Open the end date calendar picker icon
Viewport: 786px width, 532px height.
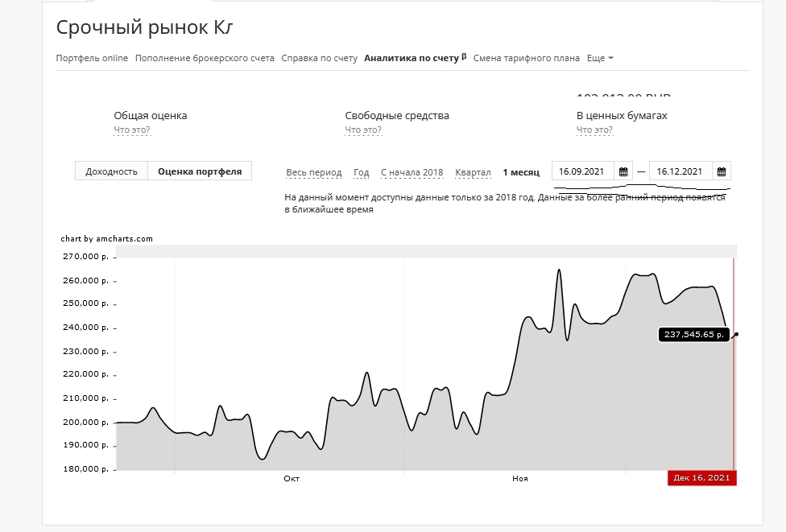(722, 171)
